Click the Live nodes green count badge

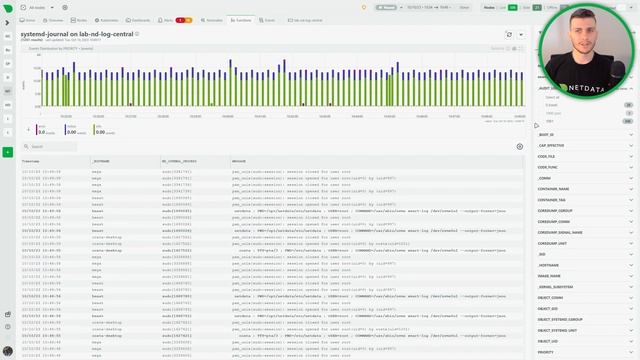[513, 7]
